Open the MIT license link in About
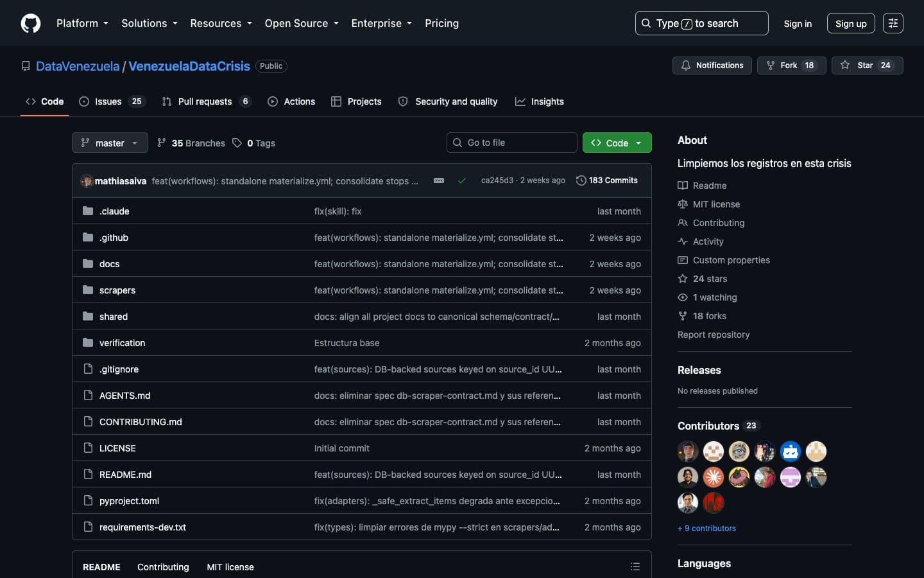The height and width of the screenshot is (578, 924). pyautogui.click(x=708, y=204)
